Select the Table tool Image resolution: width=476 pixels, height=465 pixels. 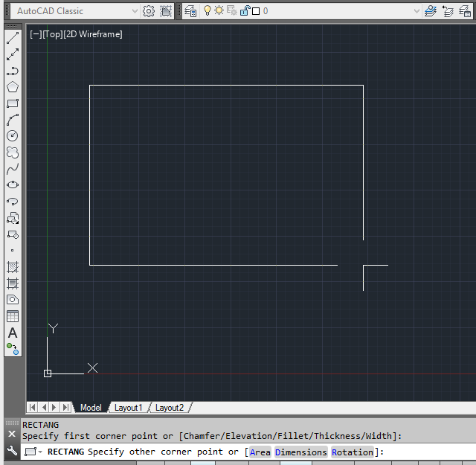tap(13, 316)
